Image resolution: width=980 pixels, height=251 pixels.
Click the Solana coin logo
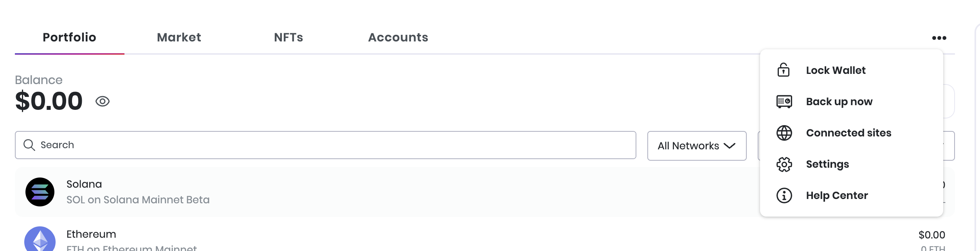coord(40,192)
